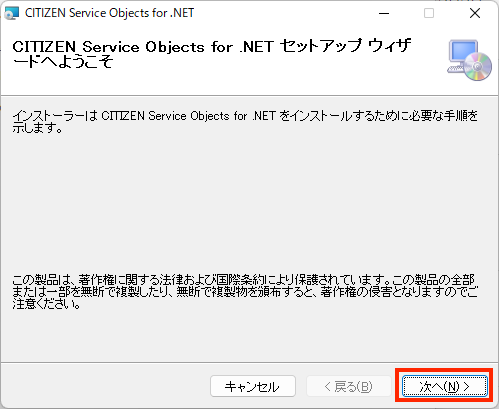This screenshot has width=499, height=409.
Task: Click the computer and CD setup graphic
Action: [x=469, y=60]
